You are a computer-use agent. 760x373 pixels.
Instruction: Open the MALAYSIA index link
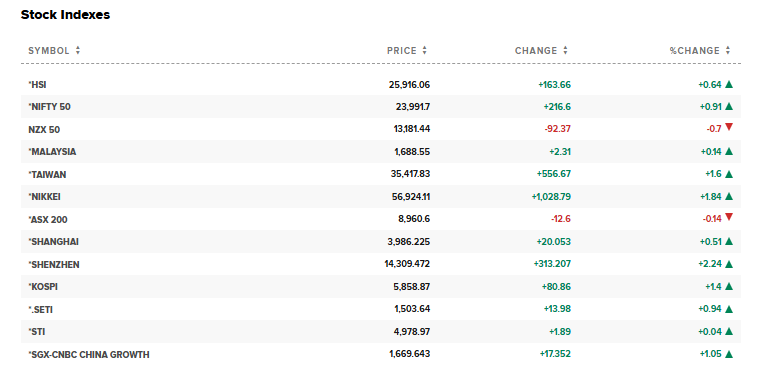[52, 152]
